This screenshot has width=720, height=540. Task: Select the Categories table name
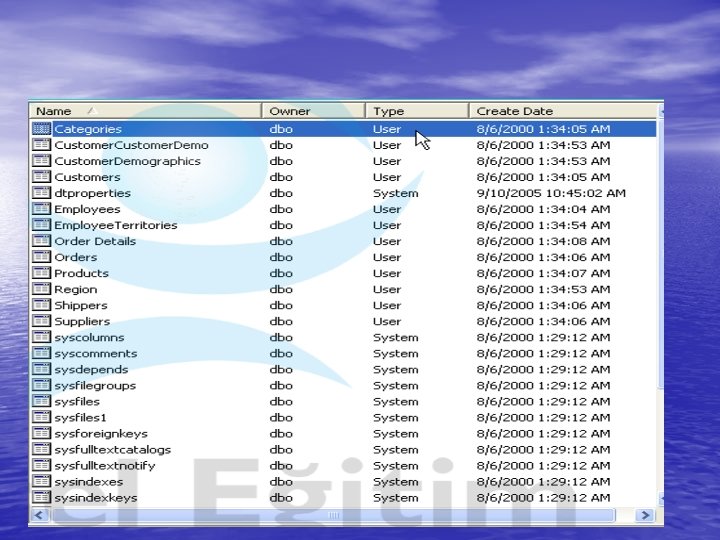[88, 129]
